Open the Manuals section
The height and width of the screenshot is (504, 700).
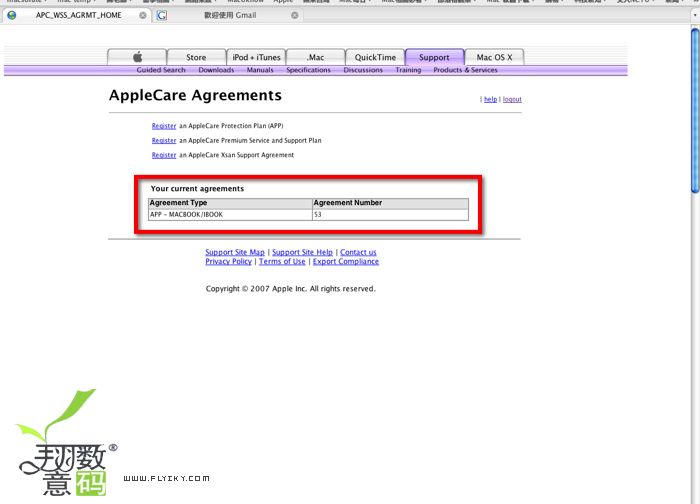point(260,70)
